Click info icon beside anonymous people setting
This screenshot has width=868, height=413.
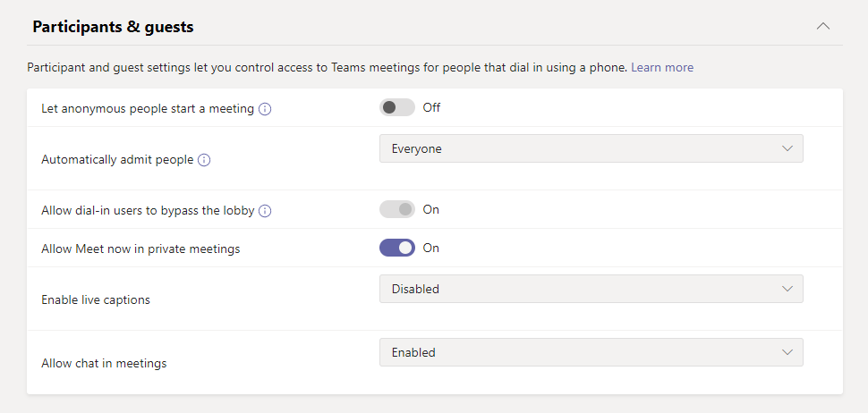(265, 109)
